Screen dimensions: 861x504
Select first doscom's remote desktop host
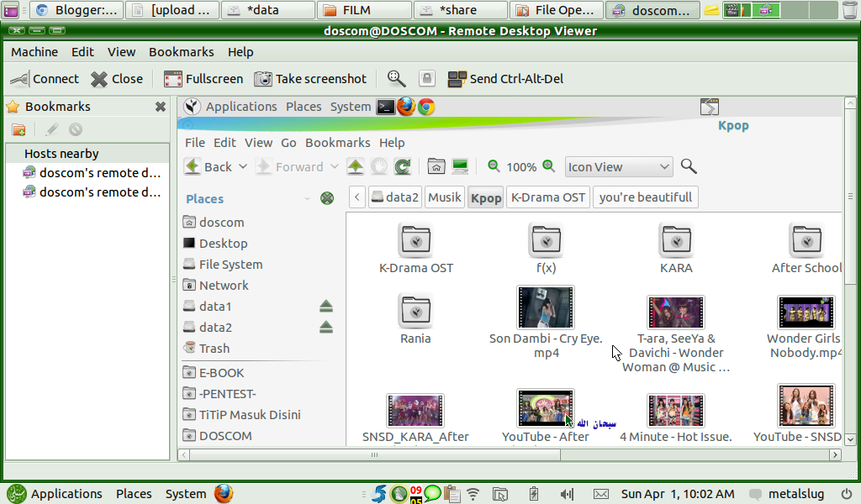click(92, 173)
